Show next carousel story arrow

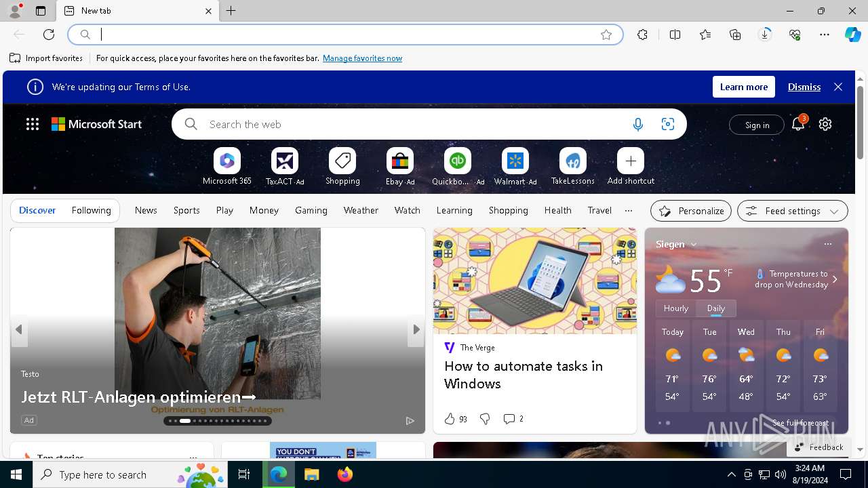click(416, 330)
